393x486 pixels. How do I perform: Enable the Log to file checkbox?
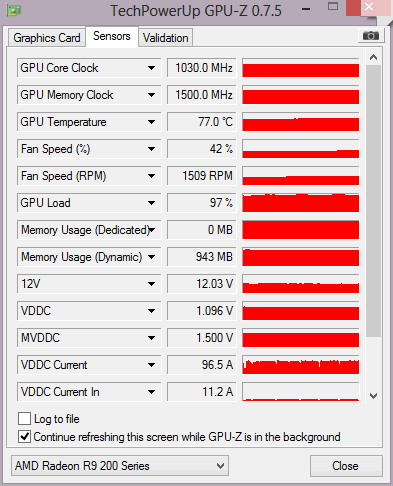tap(24, 419)
